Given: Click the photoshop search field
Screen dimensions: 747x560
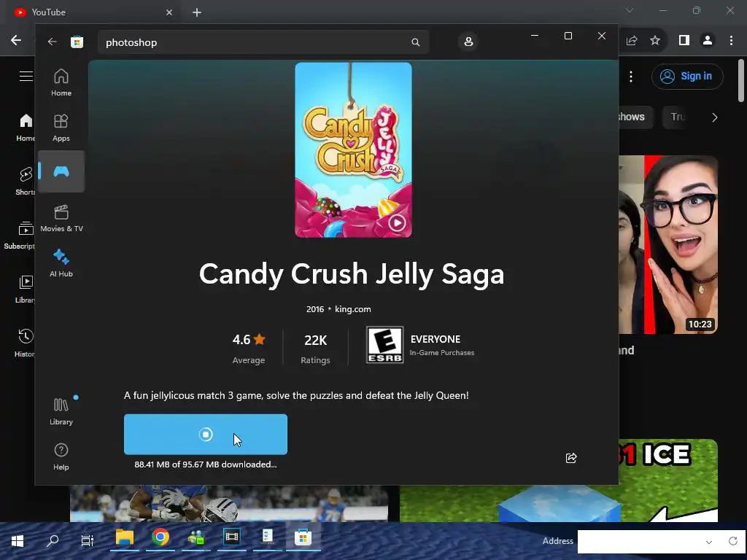Looking at the screenshot, I should [263, 42].
